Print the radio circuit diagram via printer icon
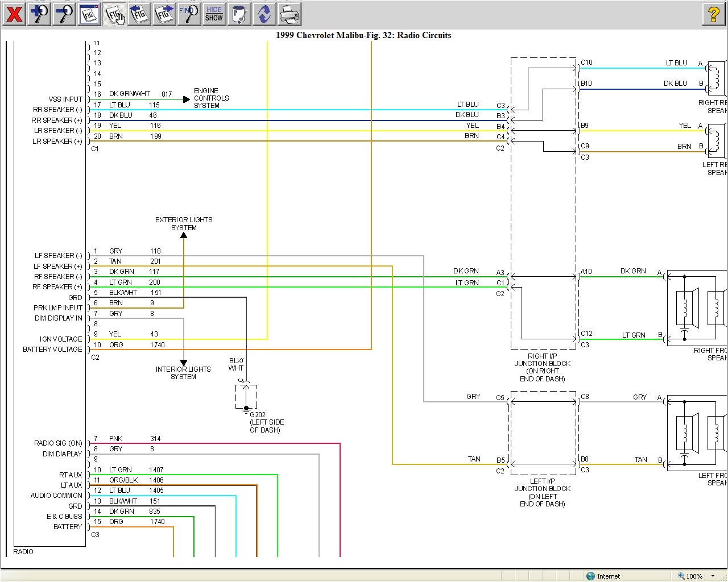The width and height of the screenshot is (728, 582). (x=289, y=14)
